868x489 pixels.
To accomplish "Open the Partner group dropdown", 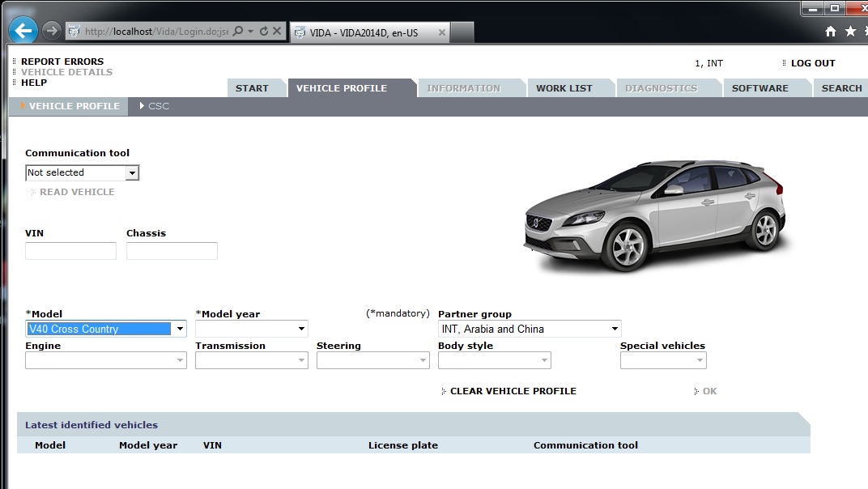I will [x=530, y=329].
